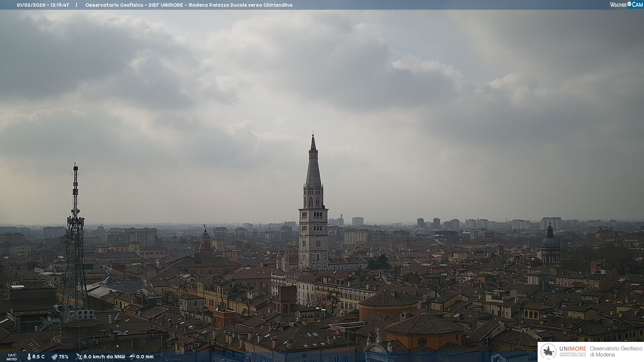The width and height of the screenshot is (644, 362).
Task: Click the thermometer temperature icon
Action: click(x=29, y=357)
